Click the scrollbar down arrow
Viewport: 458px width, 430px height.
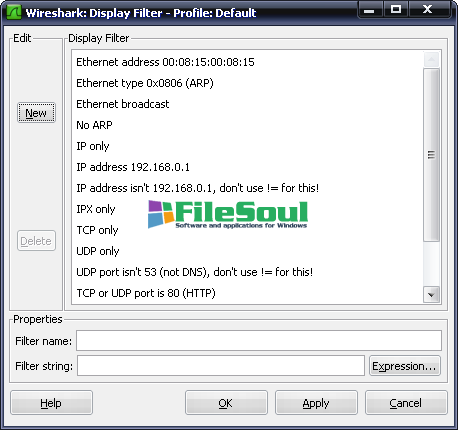pyautogui.click(x=431, y=295)
